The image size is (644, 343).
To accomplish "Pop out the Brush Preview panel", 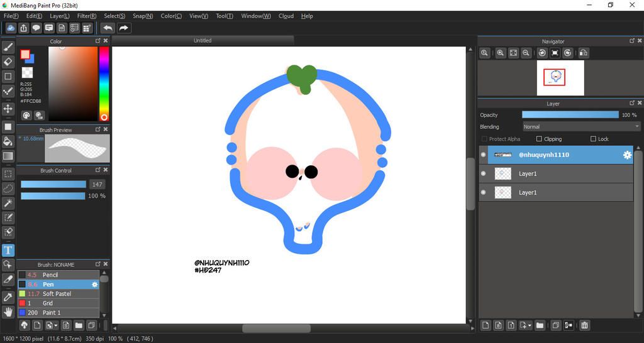I will (x=97, y=129).
